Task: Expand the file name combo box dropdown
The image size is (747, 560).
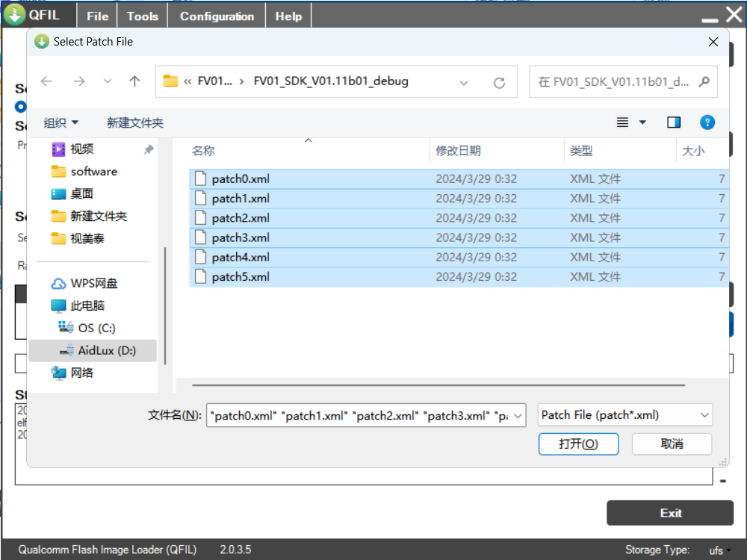Action: [x=518, y=416]
